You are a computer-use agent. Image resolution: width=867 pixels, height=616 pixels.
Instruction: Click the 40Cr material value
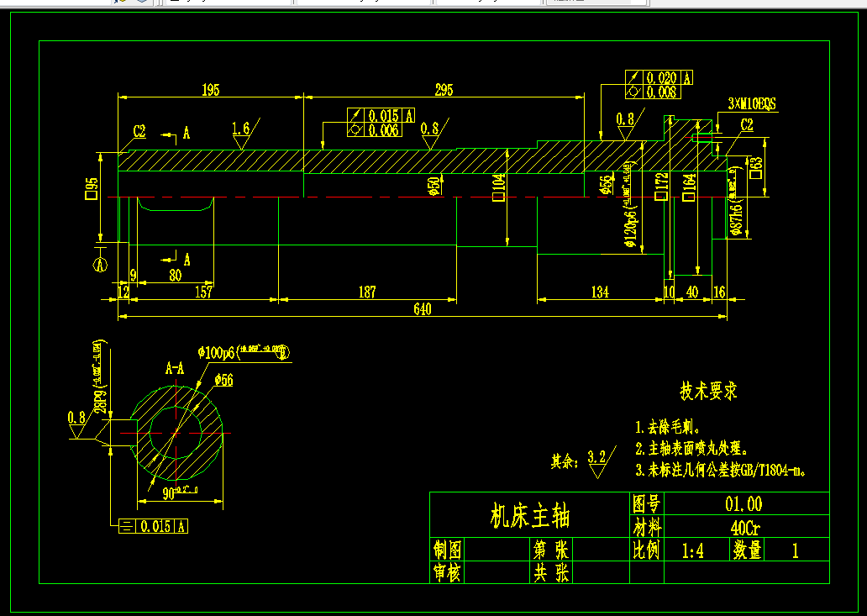tap(745, 528)
